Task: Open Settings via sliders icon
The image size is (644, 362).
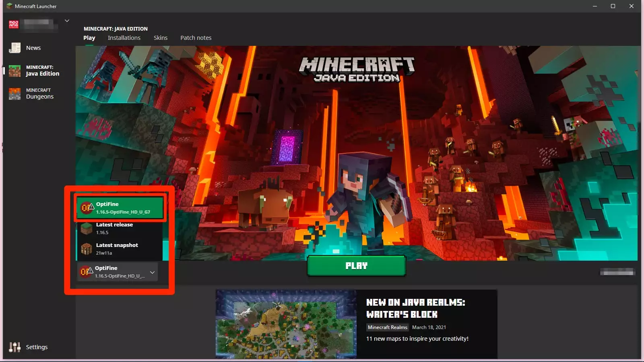Action: (x=15, y=347)
